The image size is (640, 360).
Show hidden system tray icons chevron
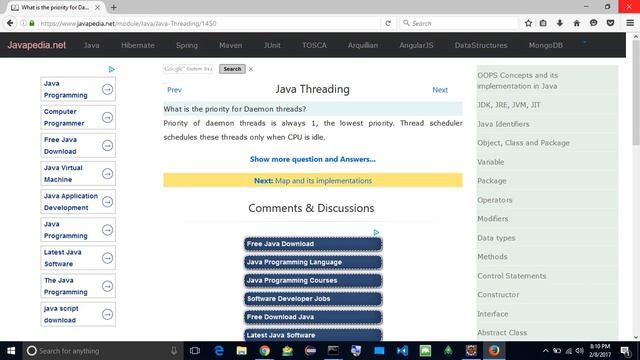pyautogui.click(x=545, y=351)
